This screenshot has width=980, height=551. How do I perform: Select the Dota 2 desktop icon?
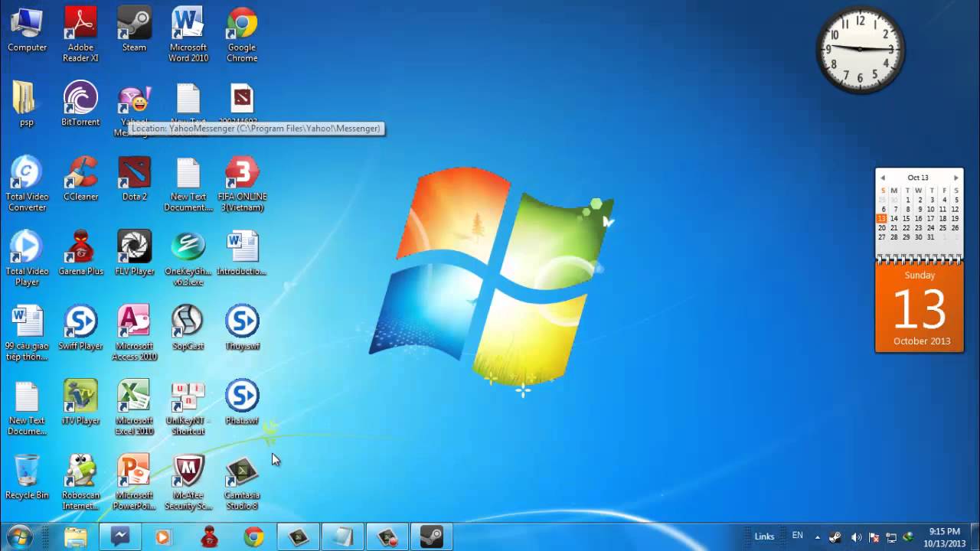click(134, 179)
